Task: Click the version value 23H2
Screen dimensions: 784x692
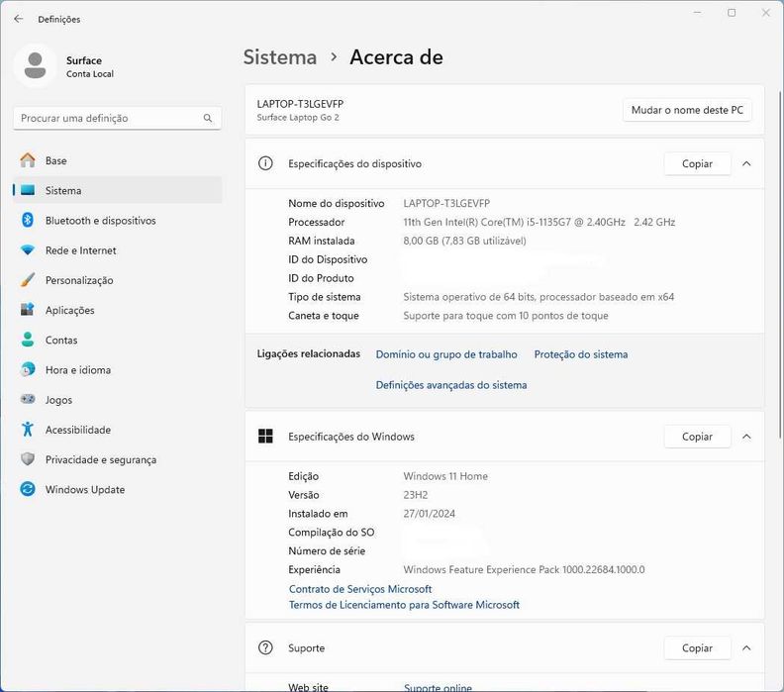Action: click(416, 495)
